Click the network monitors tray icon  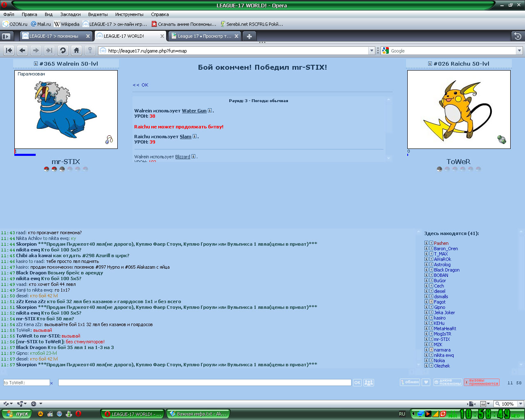(x=420, y=414)
